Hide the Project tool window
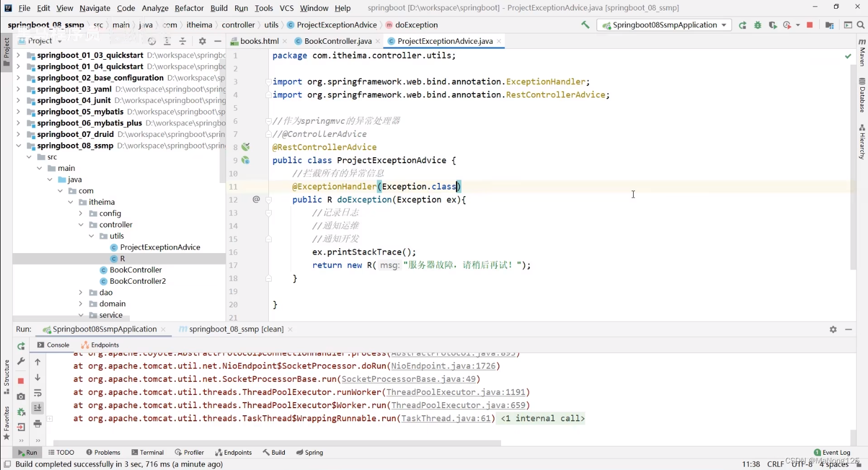 click(218, 41)
